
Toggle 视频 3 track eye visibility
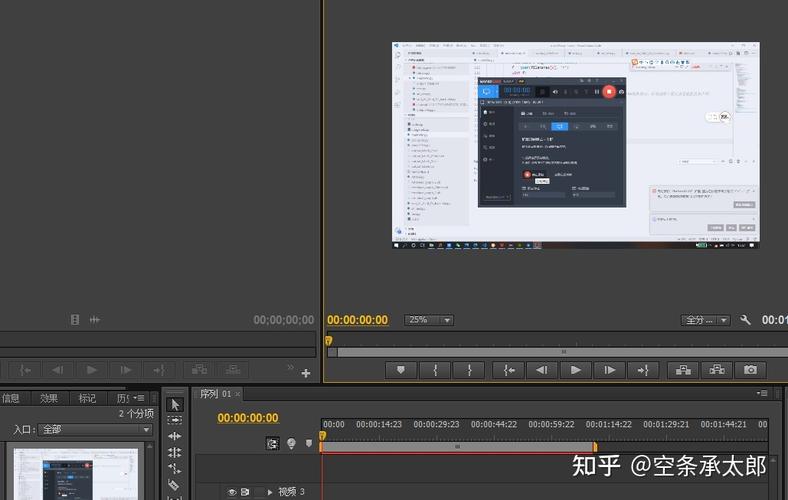tap(232, 492)
